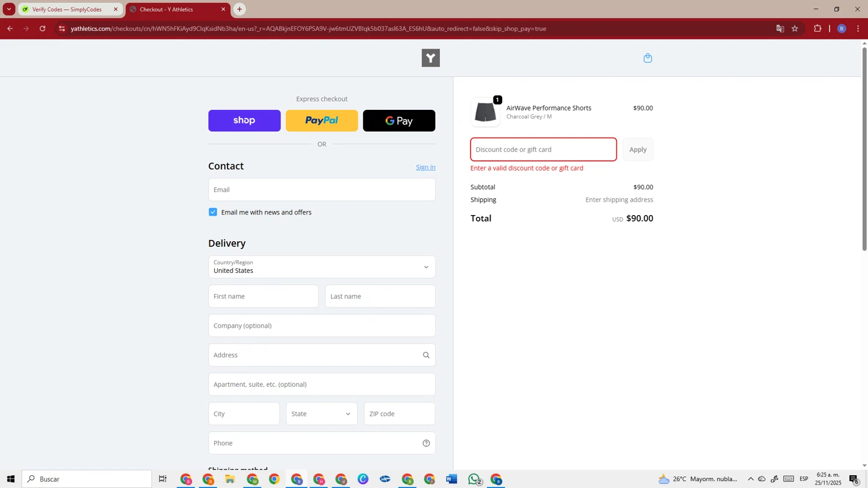Pay with PayPal express button

(322, 120)
